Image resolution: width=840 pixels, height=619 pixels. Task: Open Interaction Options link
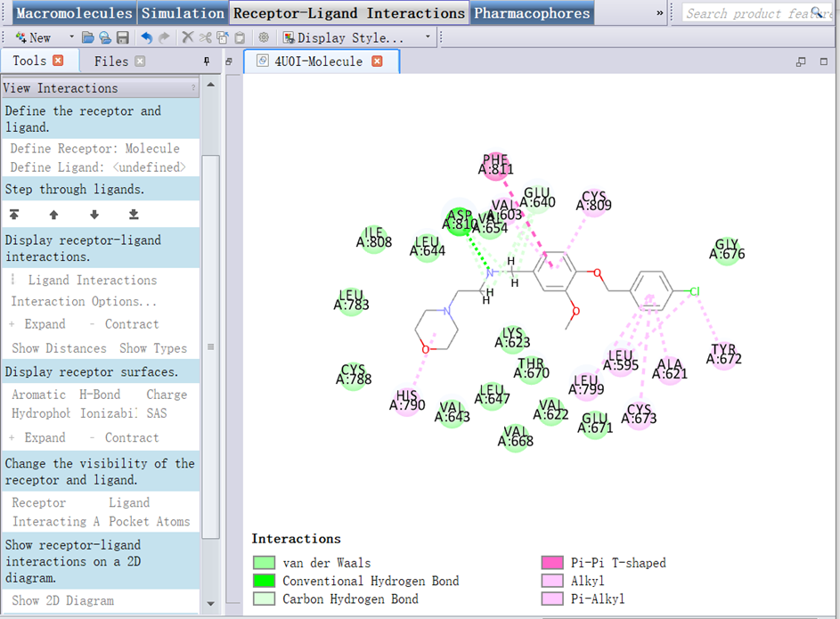click(84, 301)
